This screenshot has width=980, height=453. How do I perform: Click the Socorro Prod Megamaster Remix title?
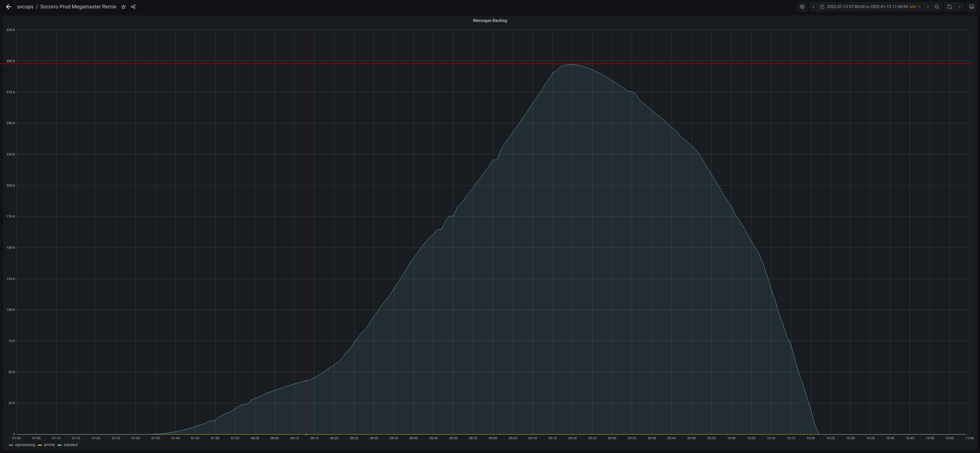click(x=78, y=7)
